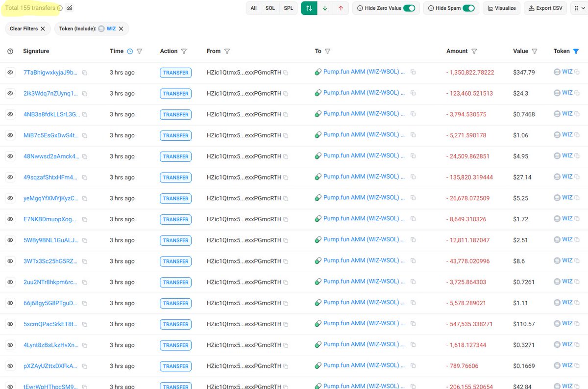Click the WIZ token icon in the filter chip
The image size is (588, 389).
101,28
